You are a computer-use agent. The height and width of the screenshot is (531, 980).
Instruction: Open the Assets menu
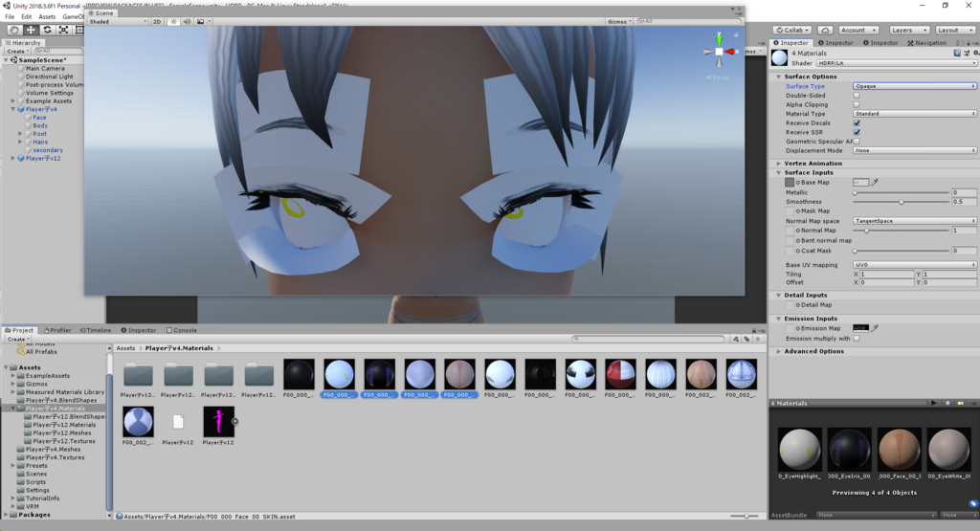point(47,17)
